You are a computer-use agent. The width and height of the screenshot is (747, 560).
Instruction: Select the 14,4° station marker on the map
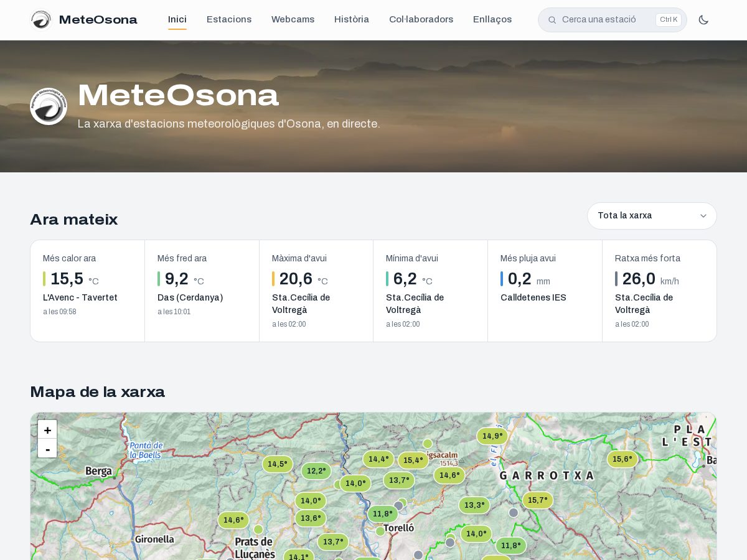[378, 459]
